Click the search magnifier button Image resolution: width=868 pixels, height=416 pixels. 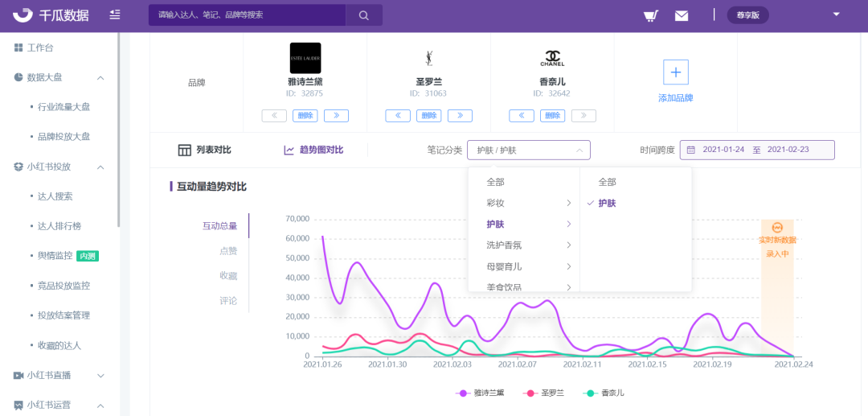[364, 15]
